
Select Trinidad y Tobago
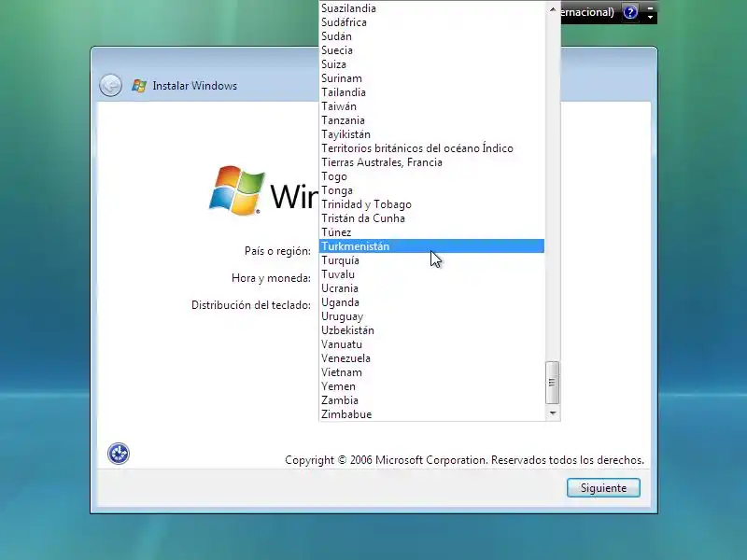[431, 204]
